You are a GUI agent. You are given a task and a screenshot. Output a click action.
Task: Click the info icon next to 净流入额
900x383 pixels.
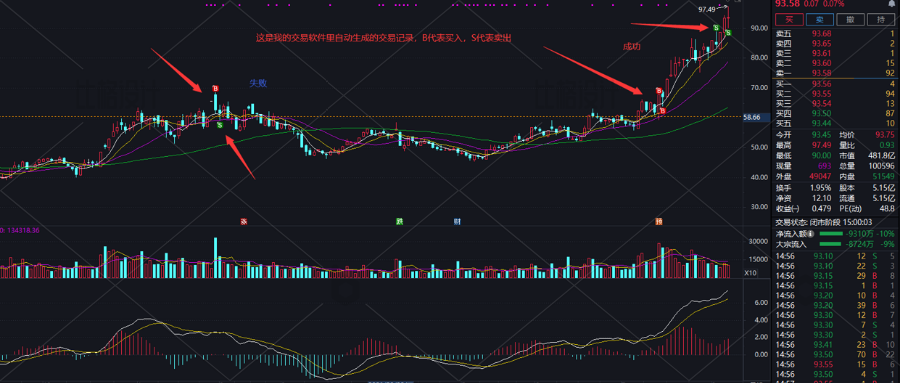click(811, 234)
